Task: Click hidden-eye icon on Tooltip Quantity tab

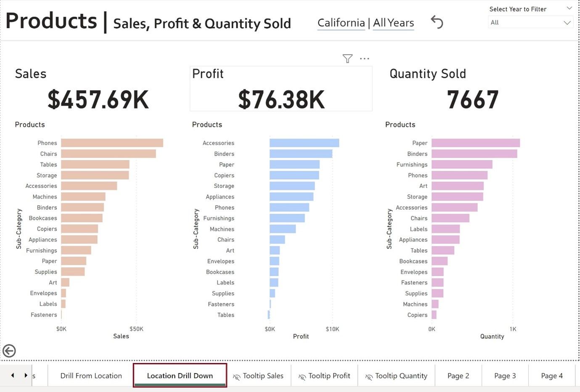Action: (x=369, y=377)
